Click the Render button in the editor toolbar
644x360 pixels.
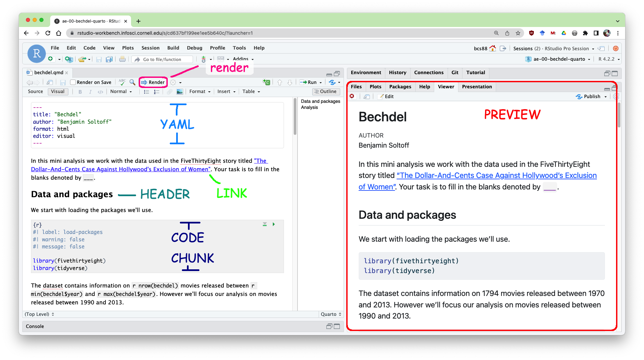click(153, 82)
